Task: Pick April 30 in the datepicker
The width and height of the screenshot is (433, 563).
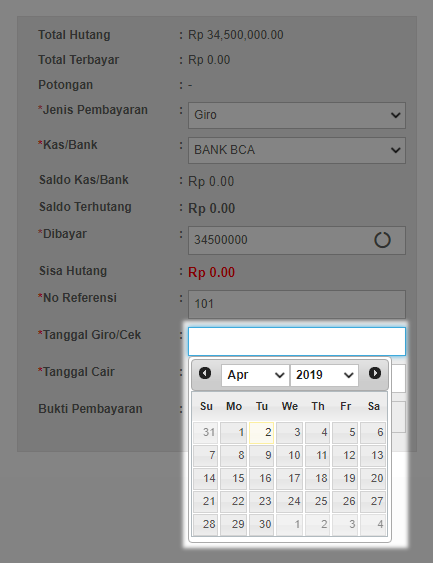Action: point(261,525)
